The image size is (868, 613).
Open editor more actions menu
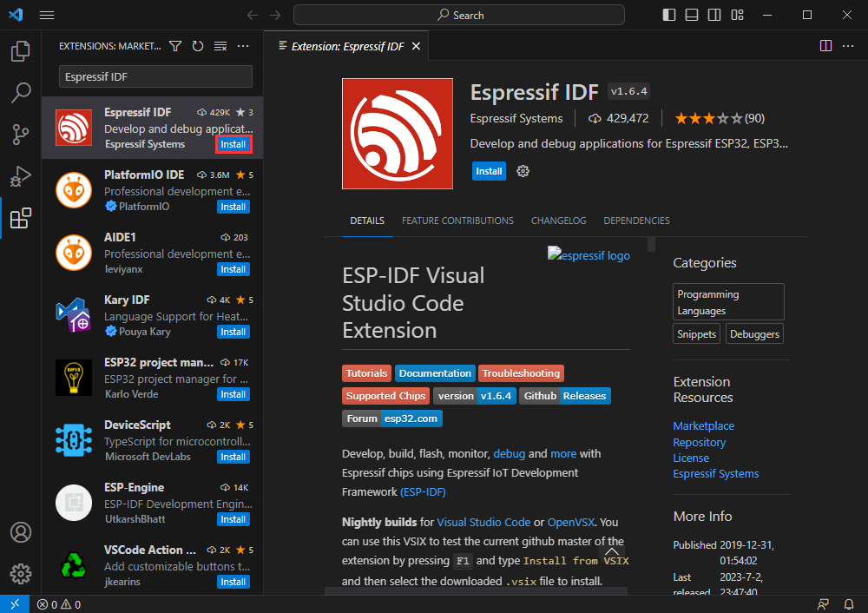point(848,46)
